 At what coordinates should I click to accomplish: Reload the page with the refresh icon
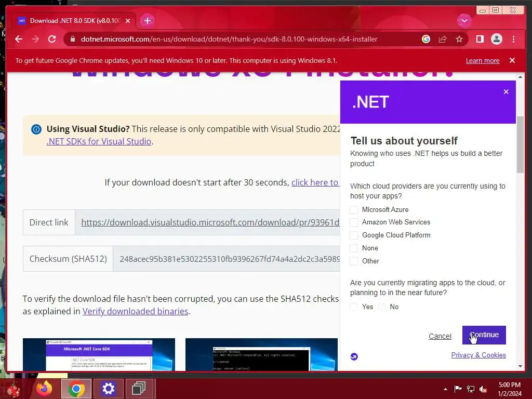coord(52,39)
